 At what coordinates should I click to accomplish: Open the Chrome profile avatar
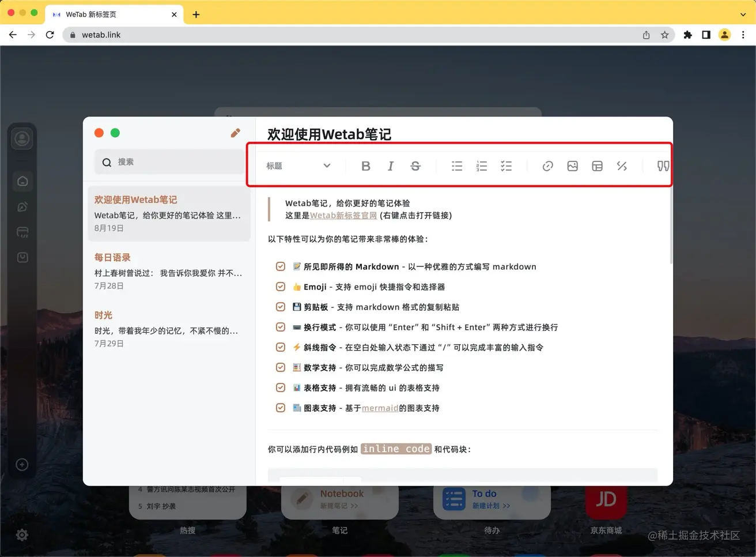coord(725,35)
